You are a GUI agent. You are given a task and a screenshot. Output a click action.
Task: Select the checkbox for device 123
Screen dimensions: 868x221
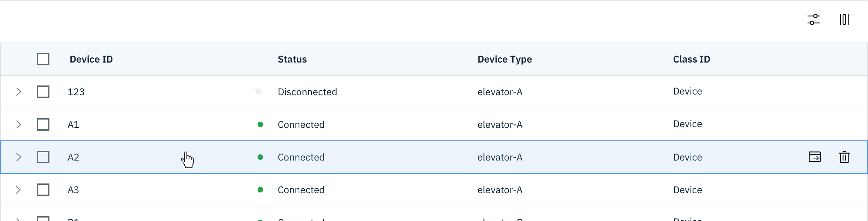point(42,92)
